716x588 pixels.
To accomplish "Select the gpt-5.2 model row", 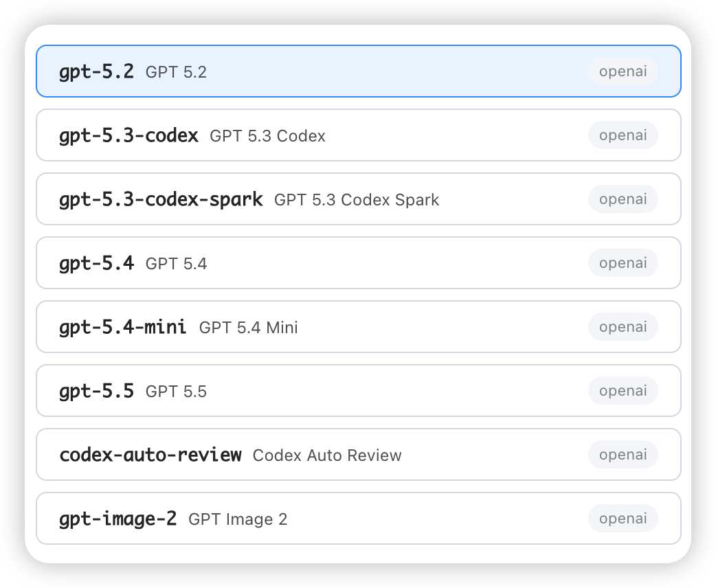I will [x=359, y=71].
